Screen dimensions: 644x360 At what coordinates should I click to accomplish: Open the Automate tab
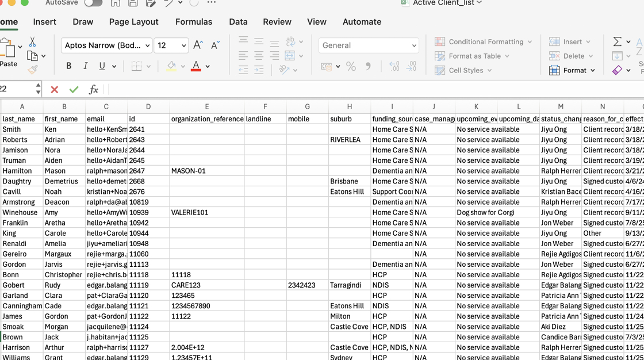362,22
